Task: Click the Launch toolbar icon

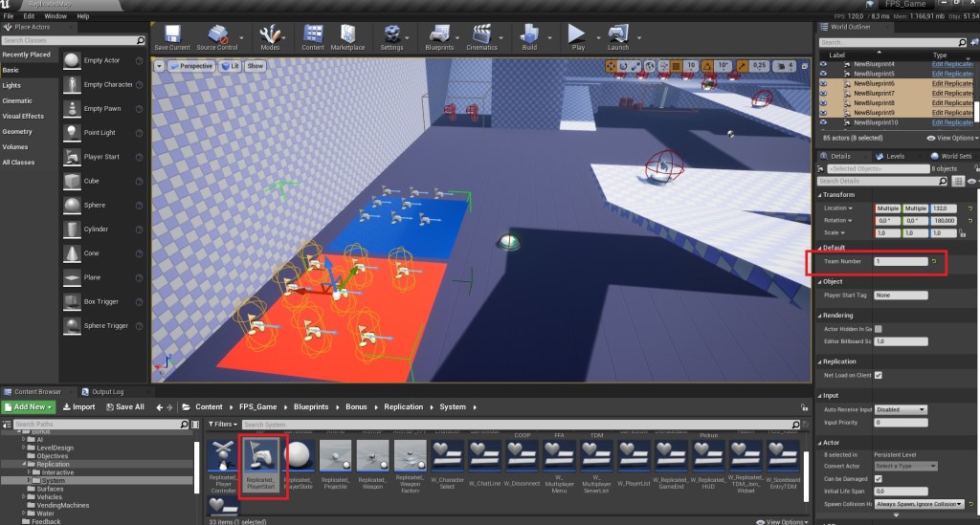Action: [x=618, y=35]
